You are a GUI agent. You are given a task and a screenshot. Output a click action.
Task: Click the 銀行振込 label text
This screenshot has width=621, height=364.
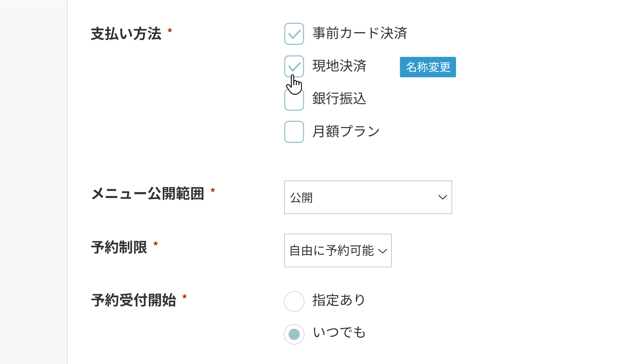(x=339, y=99)
